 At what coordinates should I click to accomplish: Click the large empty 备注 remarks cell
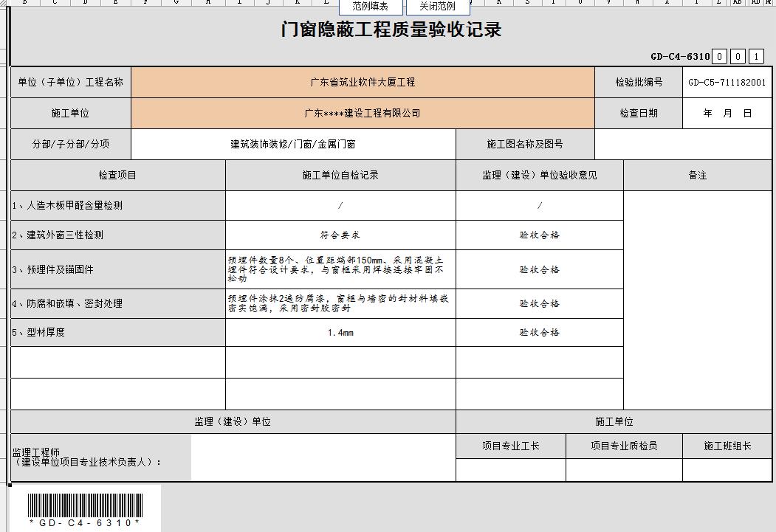pyautogui.click(x=698, y=300)
